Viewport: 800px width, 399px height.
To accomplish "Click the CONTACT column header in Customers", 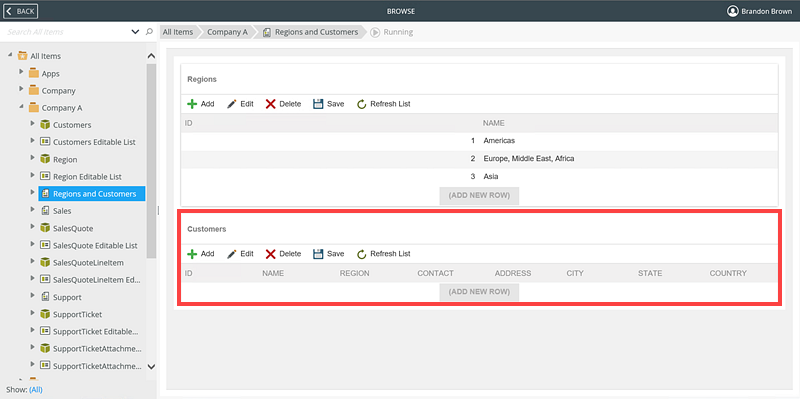I will (435, 273).
